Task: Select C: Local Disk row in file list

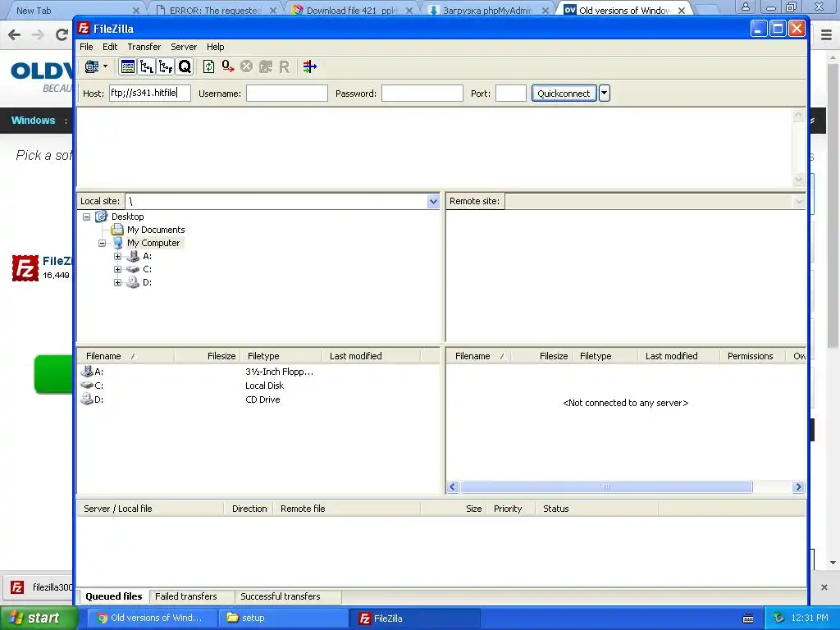Action: click(258, 386)
